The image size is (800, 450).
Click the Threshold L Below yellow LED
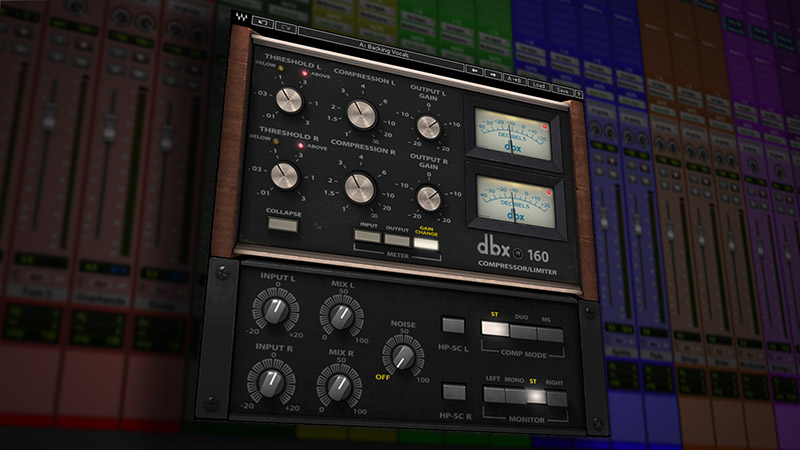(281, 67)
